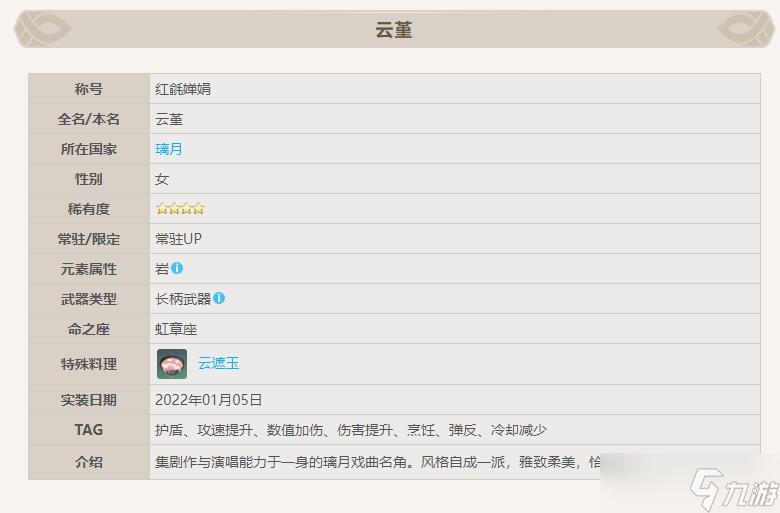Screen dimensions: 780x513
Task: Select the element value 岩
Action: click(x=162, y=269)
